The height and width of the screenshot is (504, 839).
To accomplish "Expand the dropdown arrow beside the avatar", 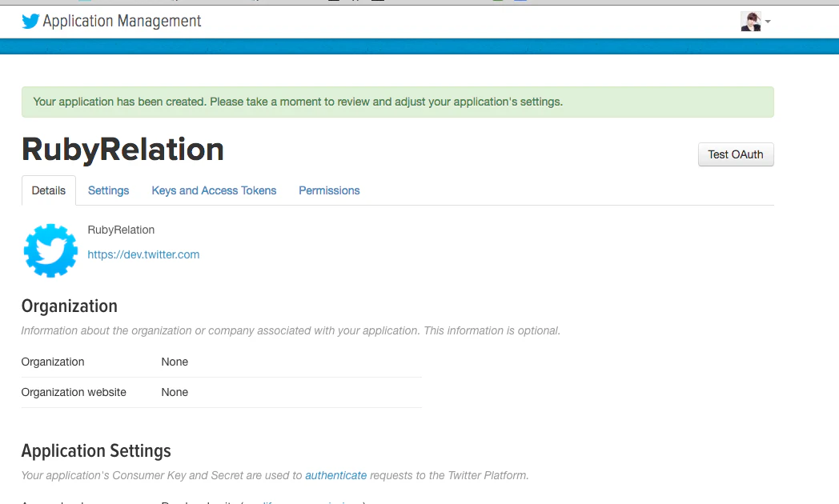I will [x=768, y=22].
